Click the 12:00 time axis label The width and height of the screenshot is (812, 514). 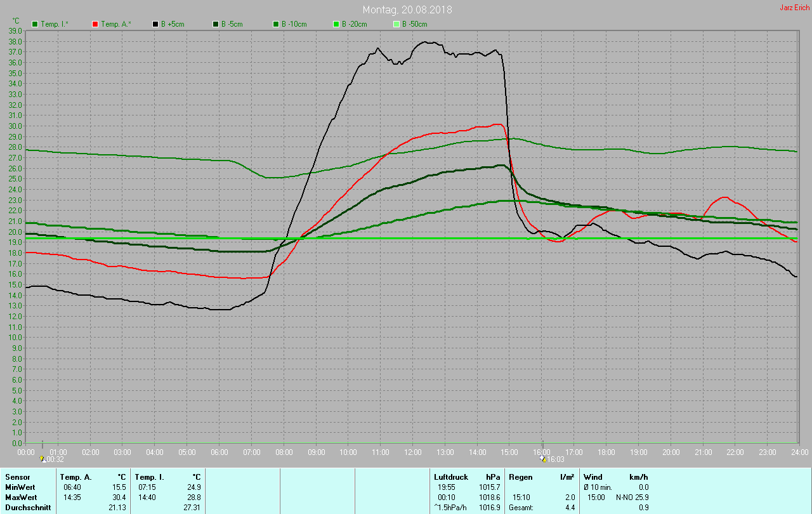413,452
